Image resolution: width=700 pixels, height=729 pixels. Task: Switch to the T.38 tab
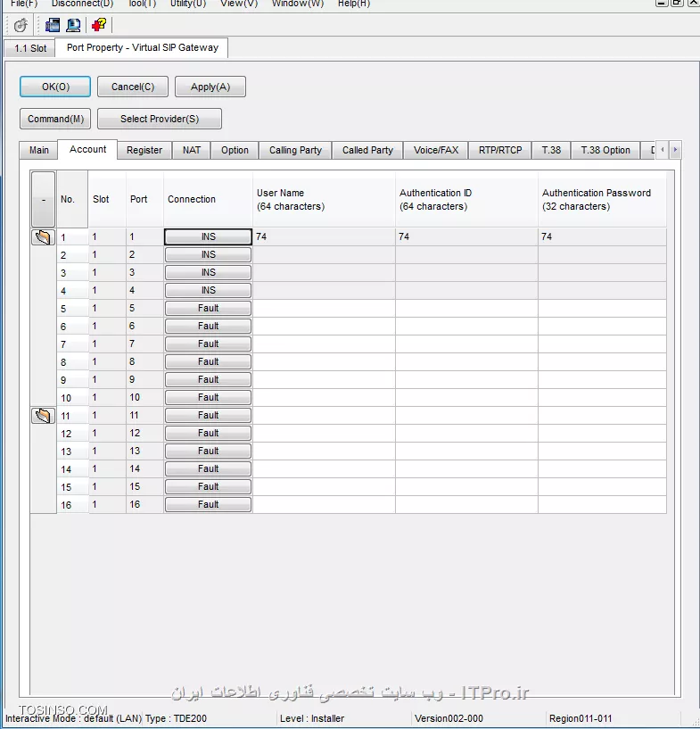point(551,150)
